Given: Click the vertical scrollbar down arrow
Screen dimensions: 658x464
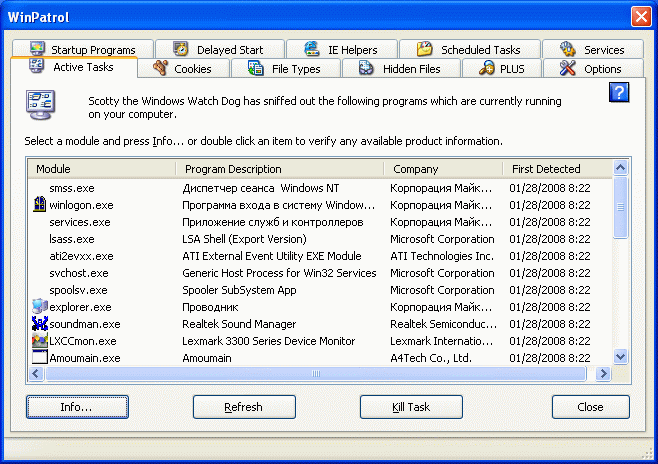Looking at the screenshot, I should click(x=620, y=357).
